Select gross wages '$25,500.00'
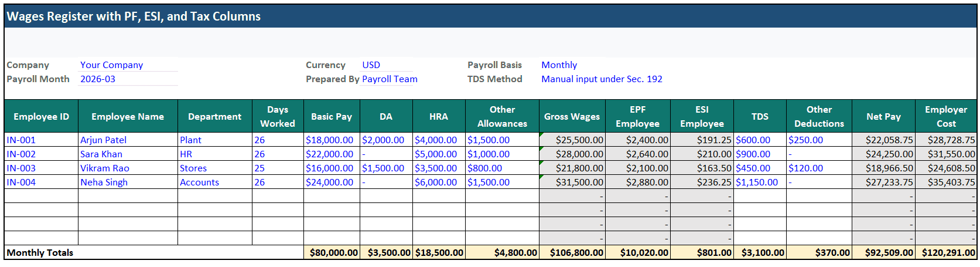This screenshot has width=980, height=267. pos(572,140)
